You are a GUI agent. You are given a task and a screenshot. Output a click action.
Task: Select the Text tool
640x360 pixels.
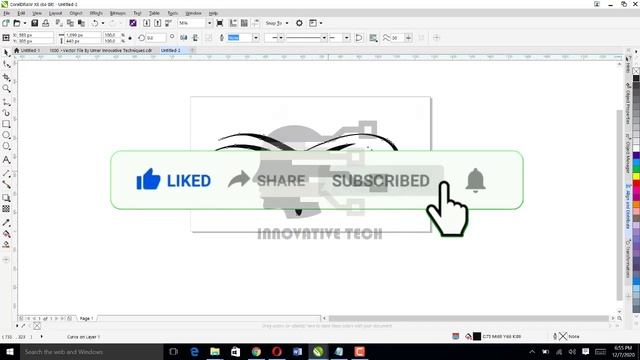pos(6,160)
